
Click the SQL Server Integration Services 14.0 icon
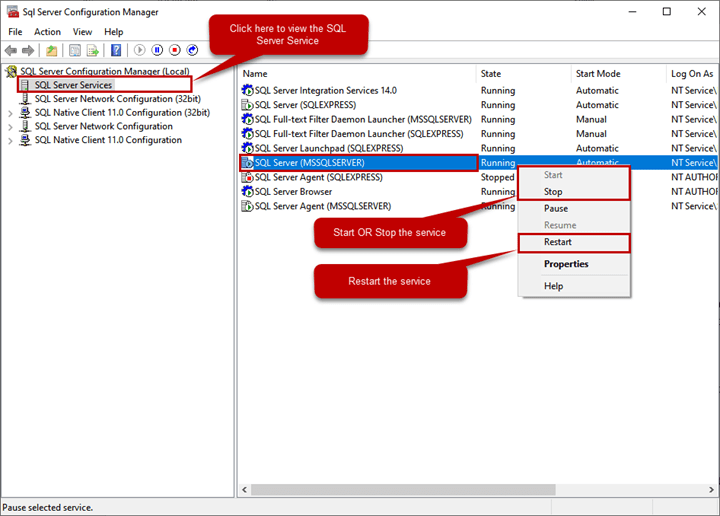pyautogui.click(x=248, y=90)
